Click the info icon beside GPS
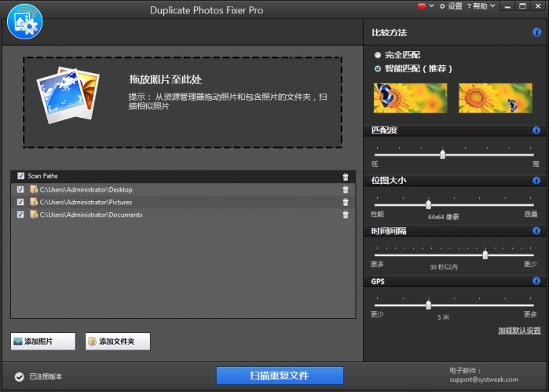 [536, 281]
